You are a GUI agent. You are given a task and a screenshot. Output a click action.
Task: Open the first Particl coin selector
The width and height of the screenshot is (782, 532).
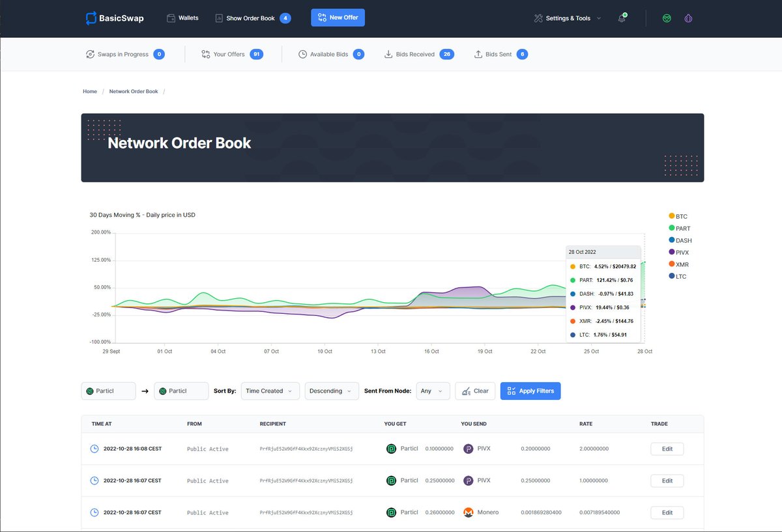(x=108, y=391)
